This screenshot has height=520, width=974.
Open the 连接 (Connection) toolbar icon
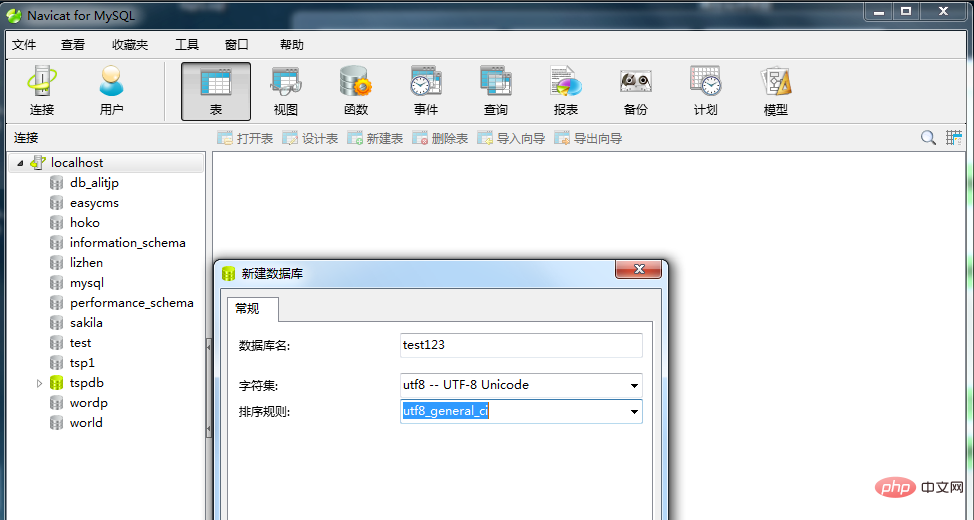[42, 91]
